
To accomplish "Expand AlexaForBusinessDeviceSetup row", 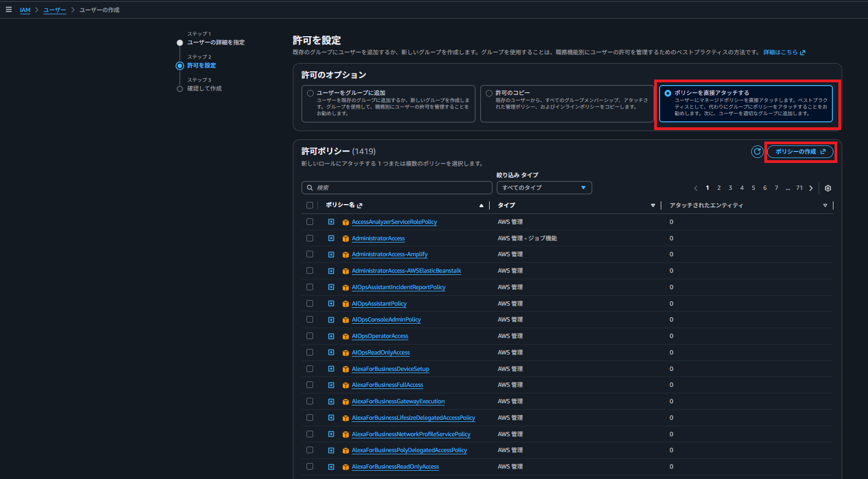I will (x=331, y=369).
